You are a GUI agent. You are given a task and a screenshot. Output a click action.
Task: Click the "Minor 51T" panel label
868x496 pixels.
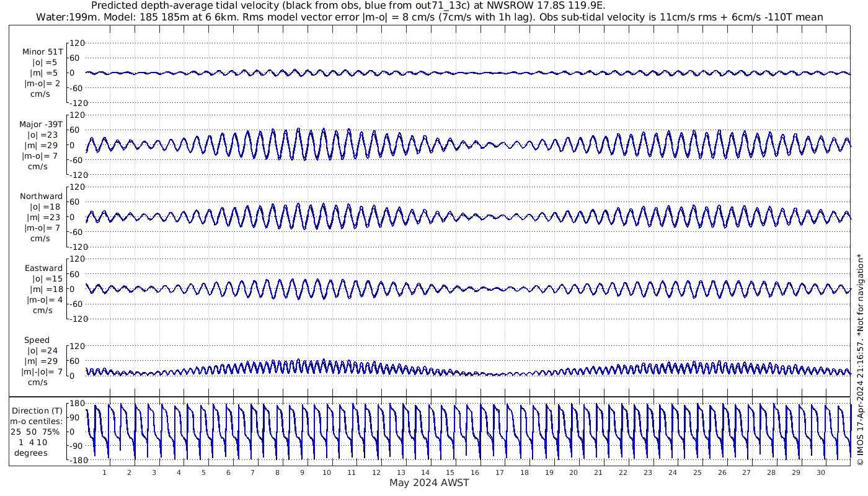pyautogui.click(x=42, y=51)
